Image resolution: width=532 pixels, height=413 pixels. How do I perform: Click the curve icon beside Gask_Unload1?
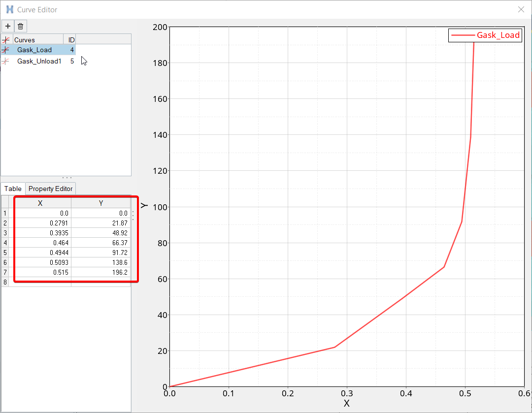[6, 62]
